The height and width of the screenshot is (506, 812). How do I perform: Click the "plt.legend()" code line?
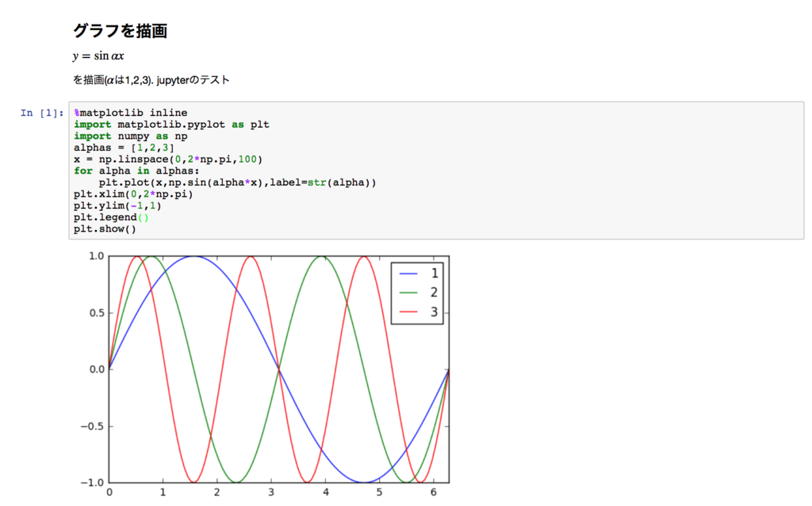(111, 217)
